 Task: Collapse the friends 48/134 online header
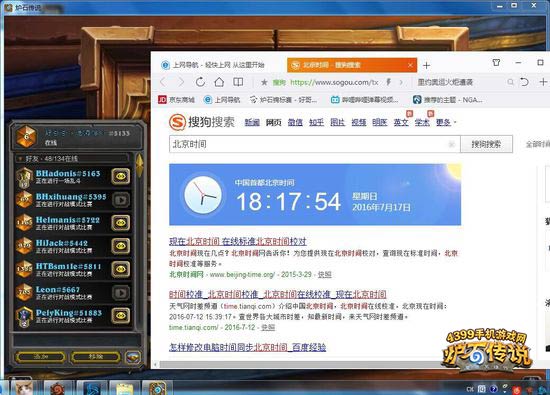click(x=72, y=159)
